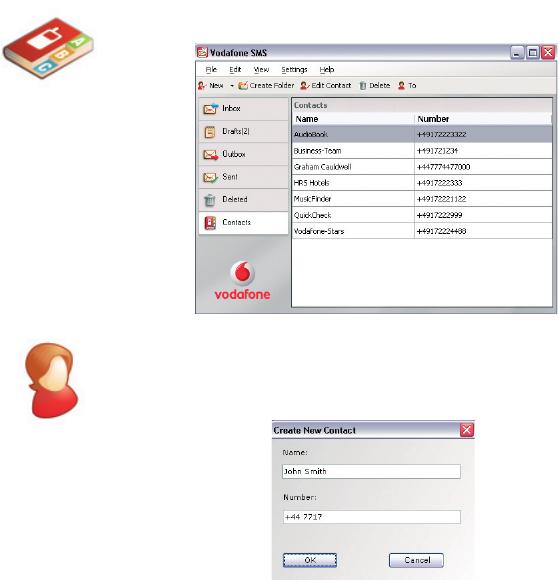The image size is (558, 580).
Task: Open the Settings menu
Action: [x=294, y=70]
